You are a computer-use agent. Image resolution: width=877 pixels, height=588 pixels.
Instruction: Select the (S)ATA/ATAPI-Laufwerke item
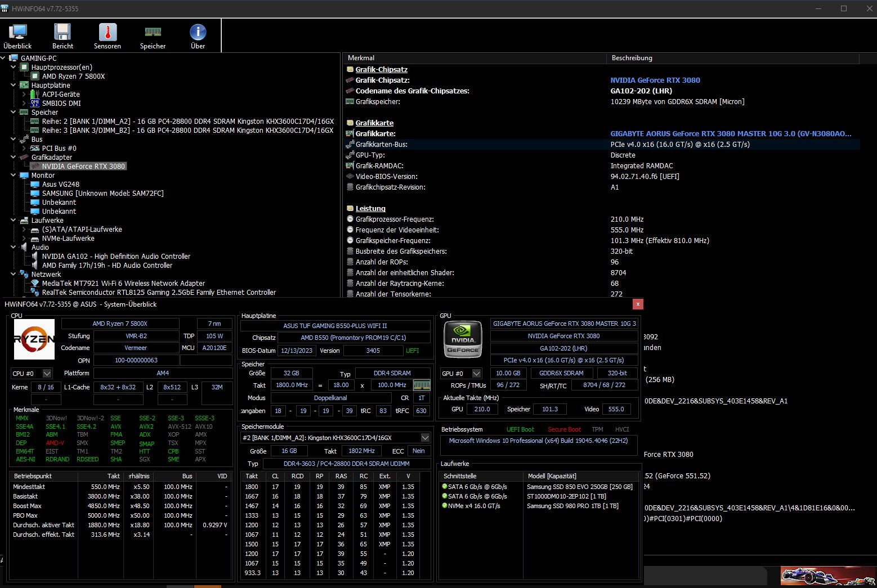82,229
